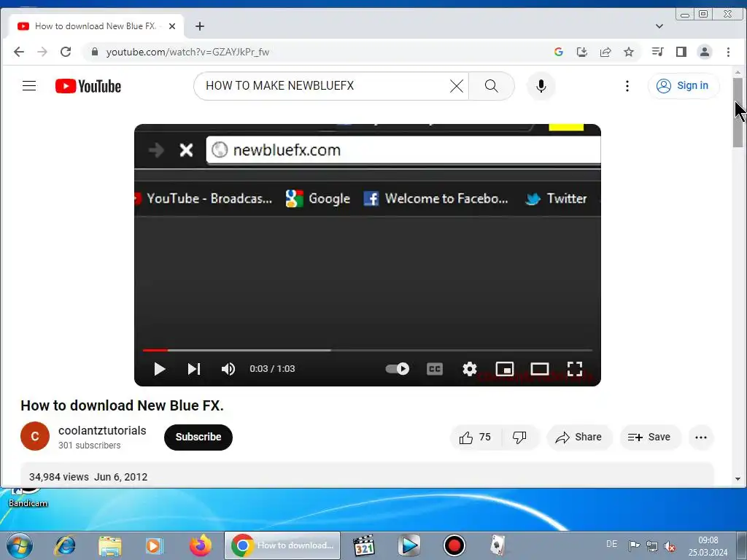This screenshot has height=560, width=747.
Task: Open Chrome profile avatar
Action: pos(705,52)
